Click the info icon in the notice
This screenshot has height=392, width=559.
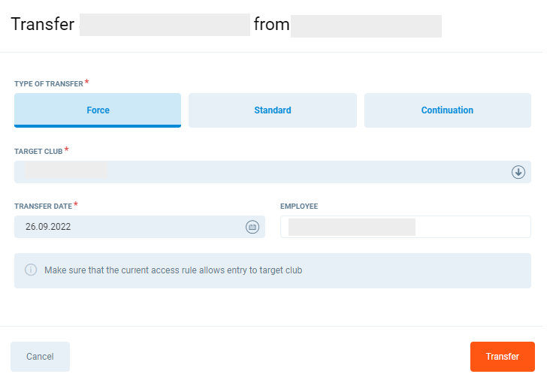[31, 270]
